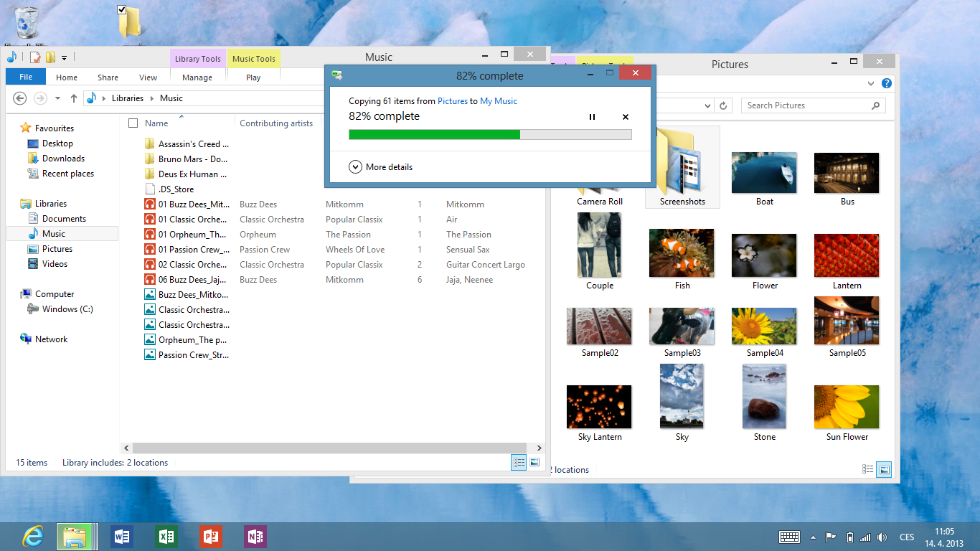Expand More details in copy dialog
Viewport: 980px width, 551px height.
point(381,167)
